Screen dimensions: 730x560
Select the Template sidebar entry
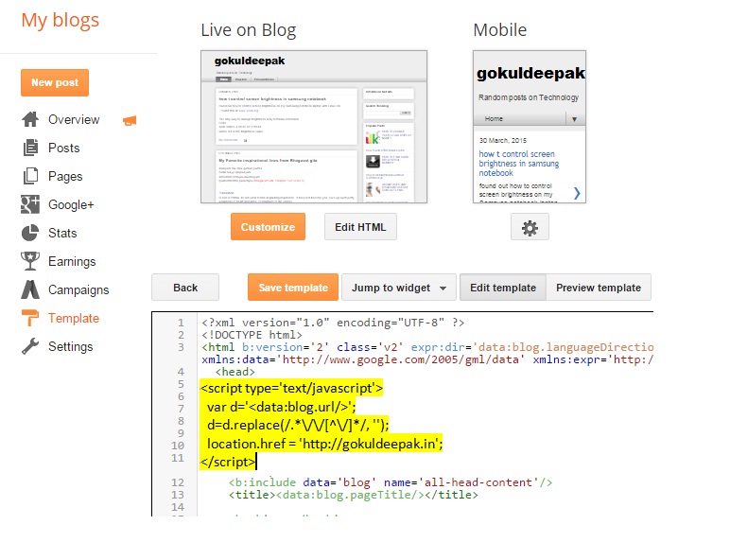tap(74, 318)
